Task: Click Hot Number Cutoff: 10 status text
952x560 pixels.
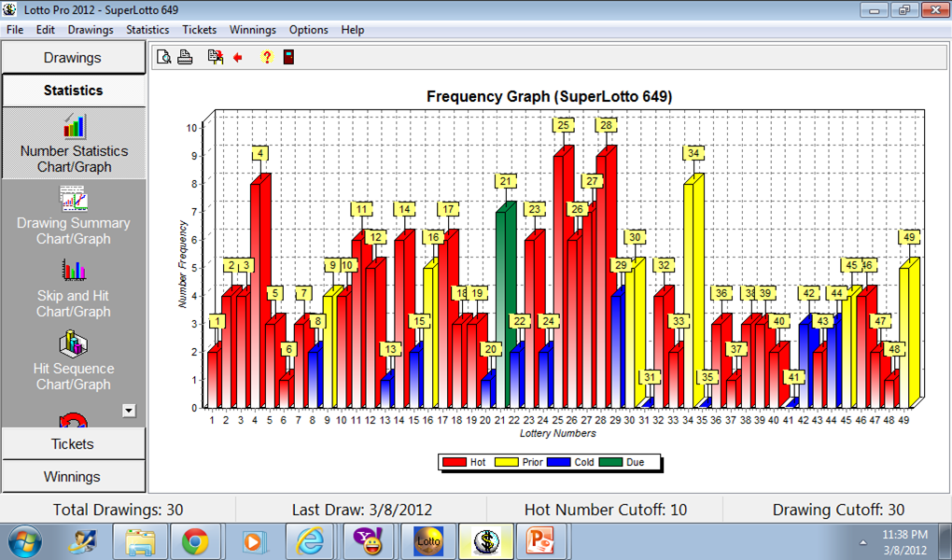Action: coord(606,510)
